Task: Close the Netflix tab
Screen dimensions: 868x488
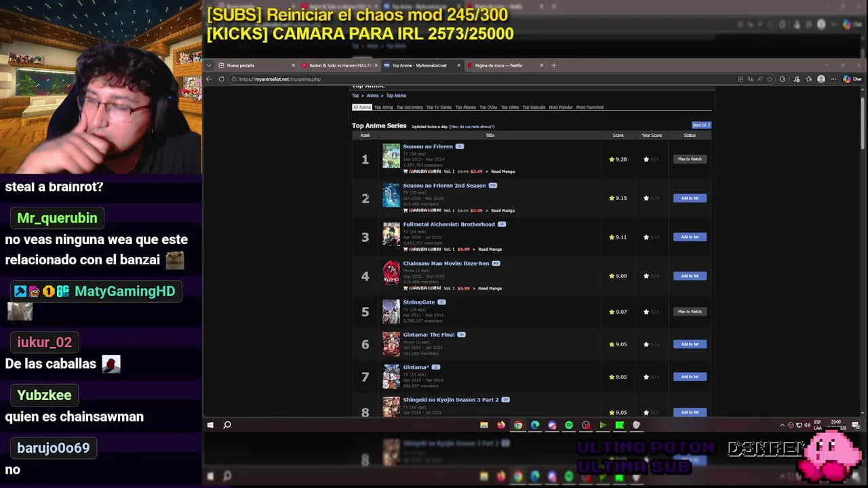Action: (541, 66)
